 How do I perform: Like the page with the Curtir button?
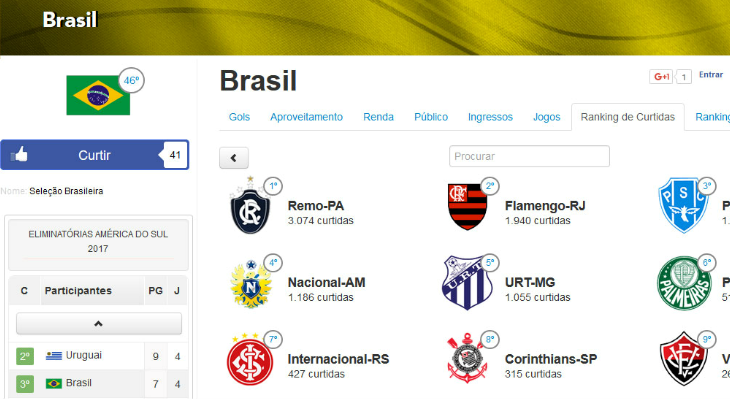[x=95, y=155]
